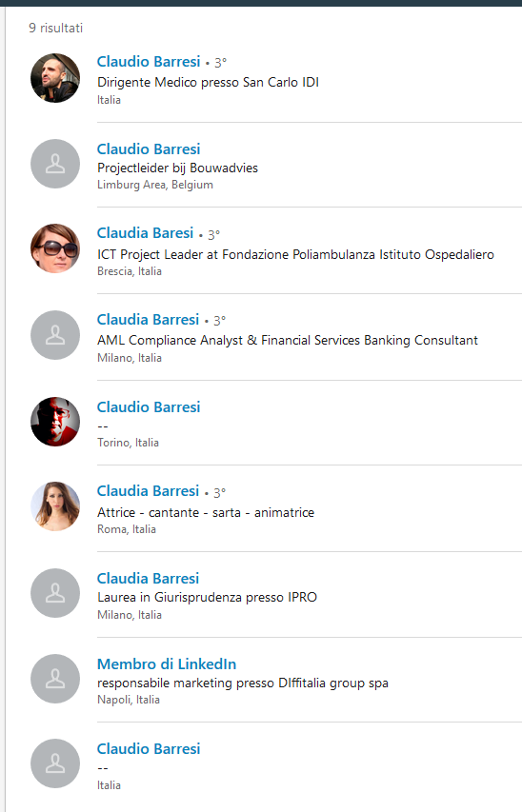Open the last Claudio Barresi link, Italia
Viewport: 522px width, 812px height.
(149, 749)
